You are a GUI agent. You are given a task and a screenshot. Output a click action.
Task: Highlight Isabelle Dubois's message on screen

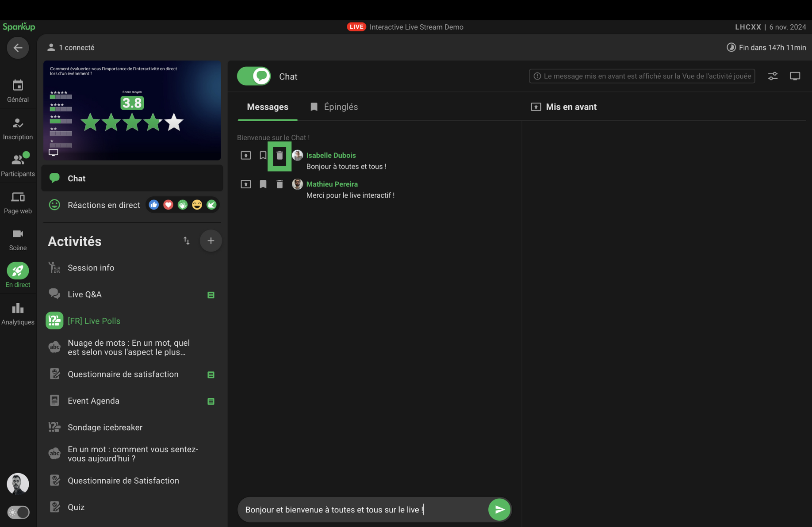(246, 156)
